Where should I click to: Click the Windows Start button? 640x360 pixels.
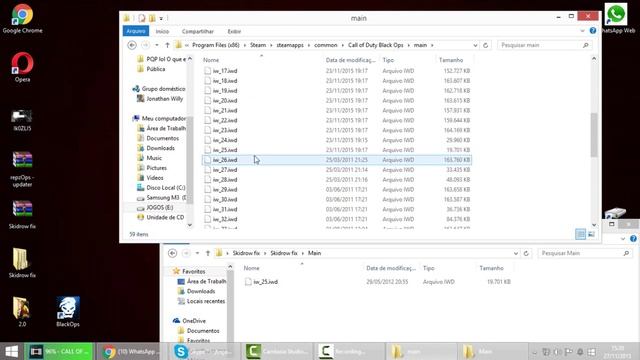(x=11, y=351)
